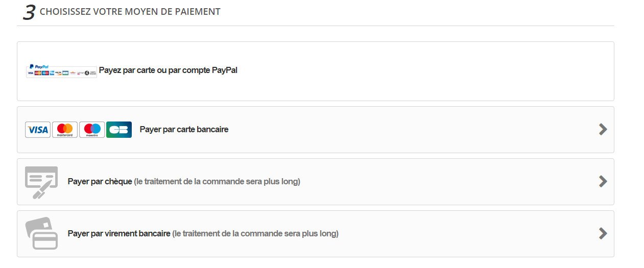Click the blue-green CB card logo
Viewport: 644px width, 268px height.
(119, 130)
